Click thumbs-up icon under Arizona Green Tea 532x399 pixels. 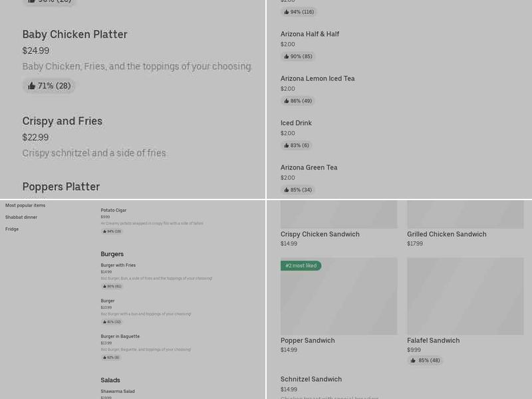[287, 190]
